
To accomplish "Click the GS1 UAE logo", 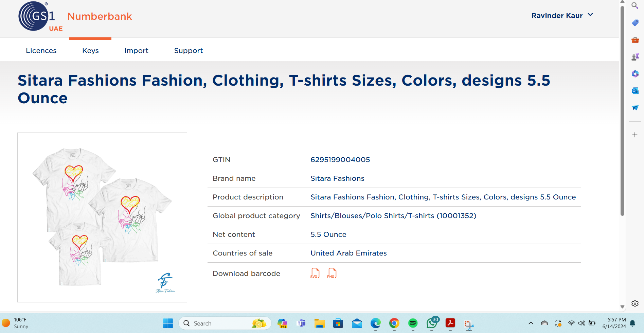I will (x=40, y=17).
